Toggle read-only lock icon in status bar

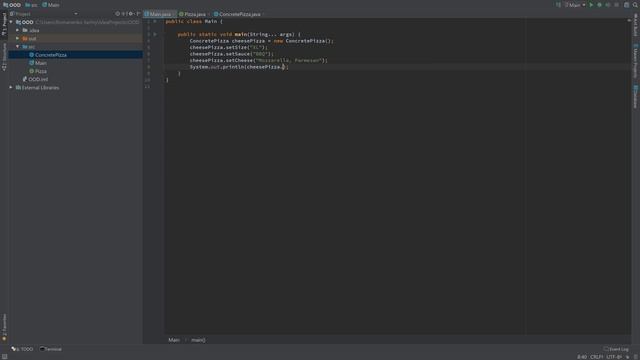pyautogui.click(x=628, y=357)
